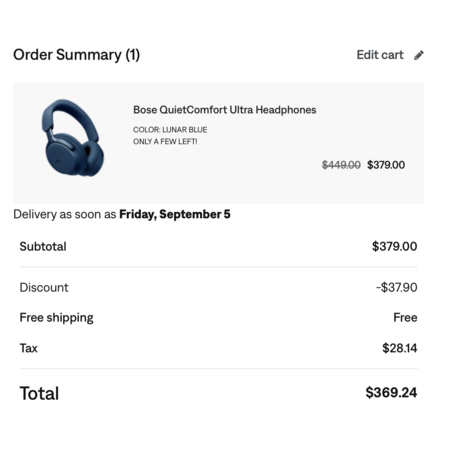Select Bose QuietComfort Ultra Headphones title

pos(224,110)
